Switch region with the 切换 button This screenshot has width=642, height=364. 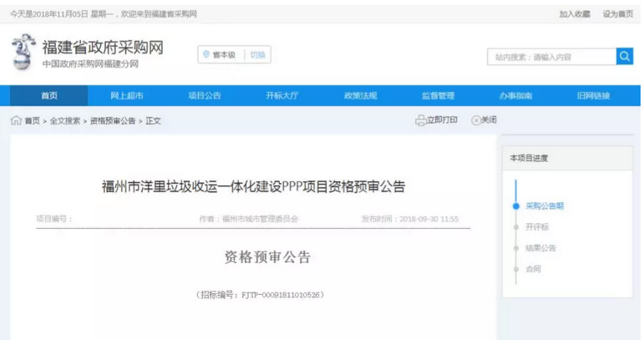click(258, 55)
